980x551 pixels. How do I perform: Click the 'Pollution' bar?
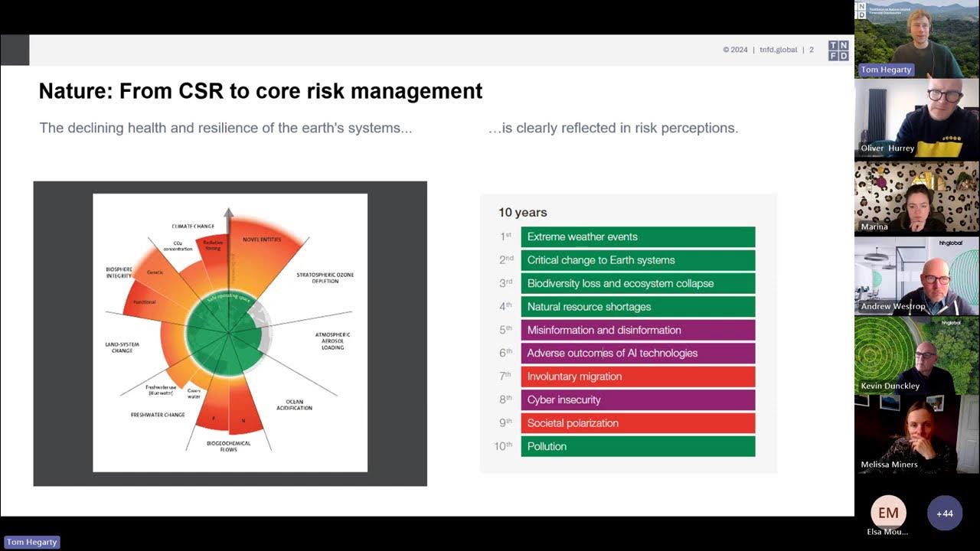click(638, 446)
